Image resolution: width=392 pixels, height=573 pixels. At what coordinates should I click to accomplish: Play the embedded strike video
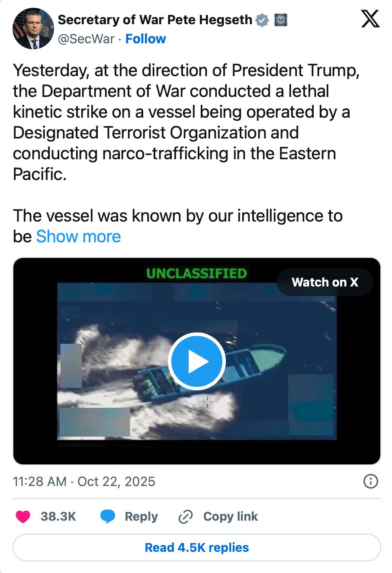coord(196,361)
